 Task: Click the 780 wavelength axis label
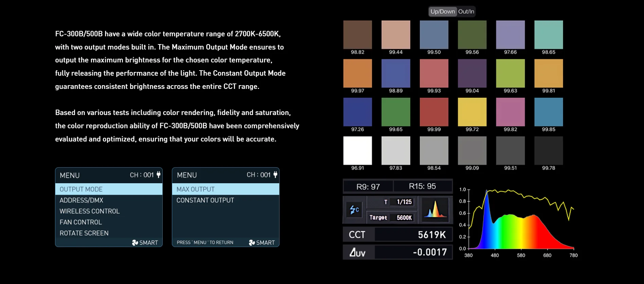coord(573,255)
